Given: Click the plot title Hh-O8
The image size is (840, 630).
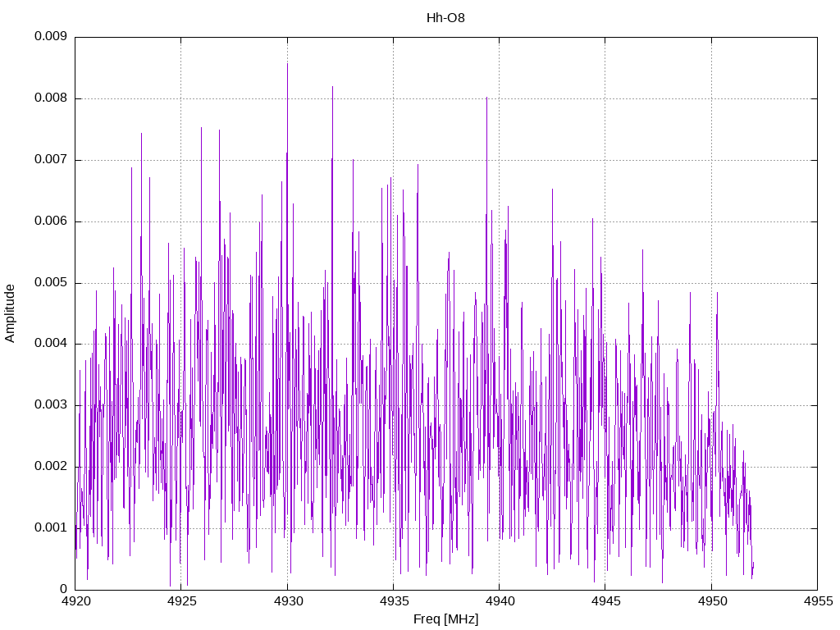Looking at the screenshot, I should pos(445,18).
